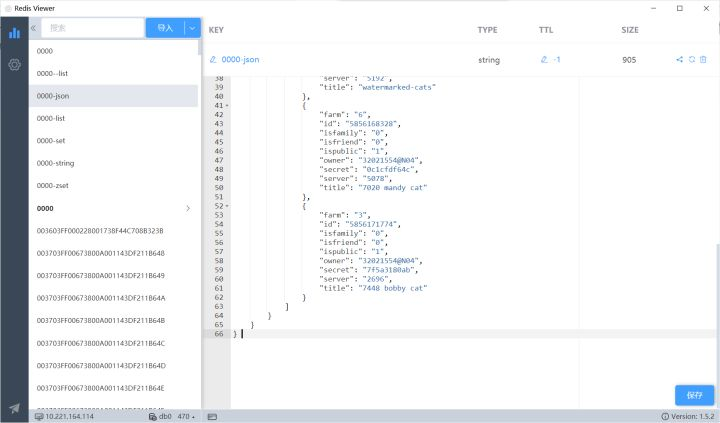Image resolution: width=720 pixels, height=423 pixels.
Task: Select the 0000-string key
Action: pos(113,164)
